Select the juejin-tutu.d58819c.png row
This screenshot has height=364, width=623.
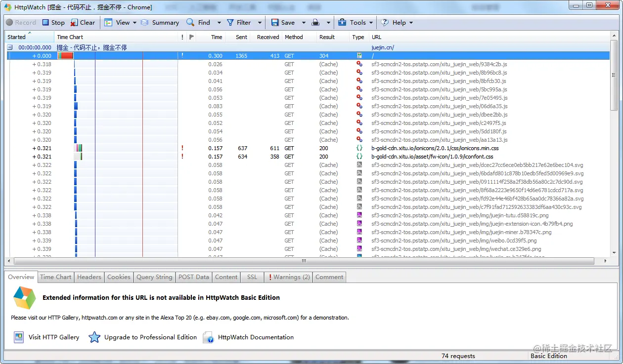click(308, 215)
